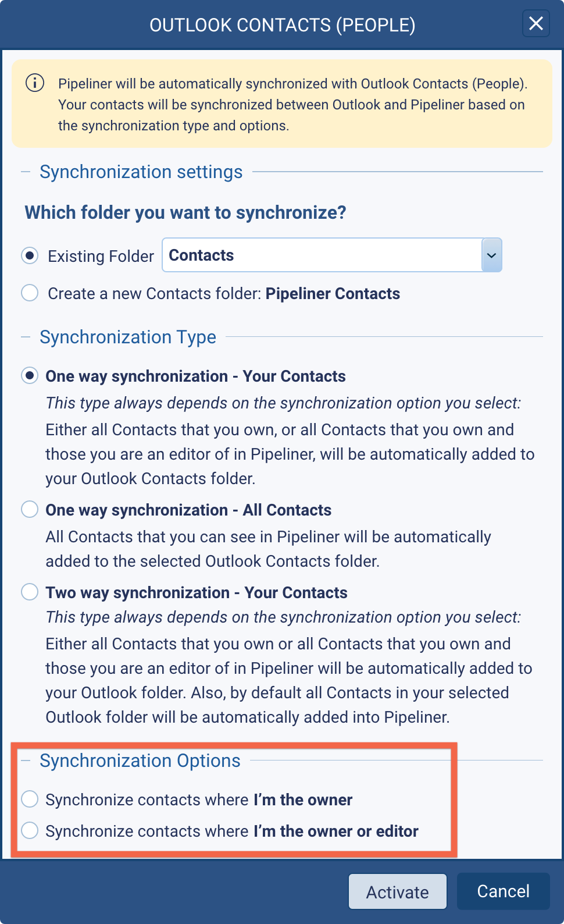
Task: Choose Two way synchronization - Your Contacts
Action: (x=30, y=592)
